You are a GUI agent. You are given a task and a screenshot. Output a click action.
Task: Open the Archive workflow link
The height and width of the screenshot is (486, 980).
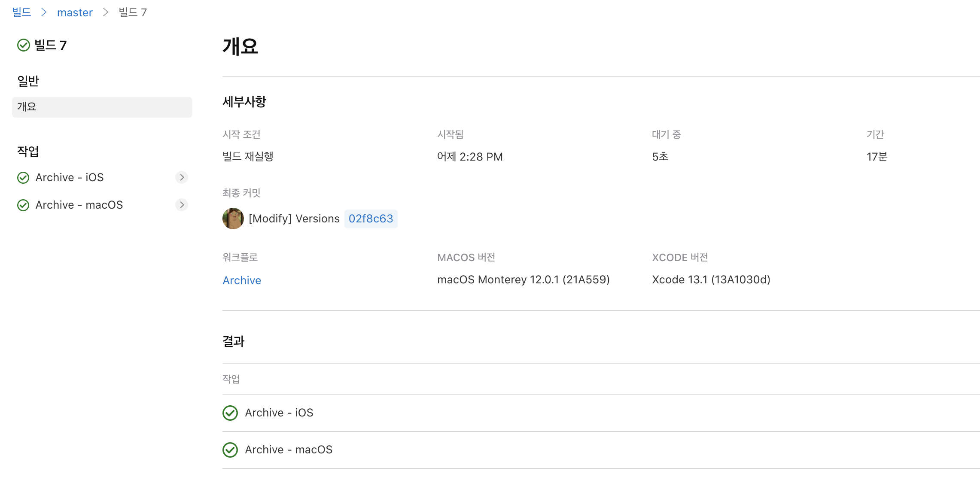coord(242,280)
